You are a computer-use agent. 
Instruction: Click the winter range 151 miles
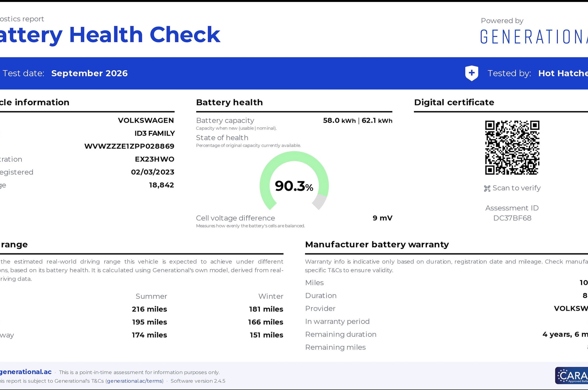click(267, 335)
